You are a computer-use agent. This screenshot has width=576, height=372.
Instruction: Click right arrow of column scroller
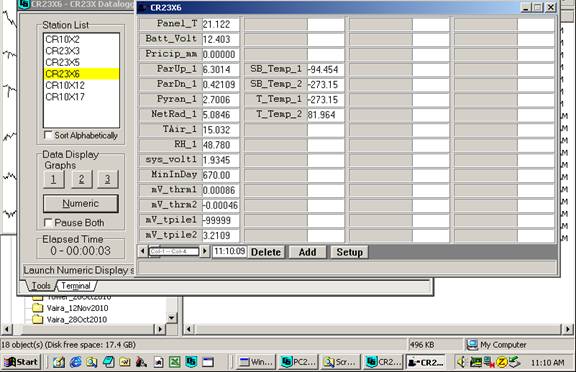[205, 252]
